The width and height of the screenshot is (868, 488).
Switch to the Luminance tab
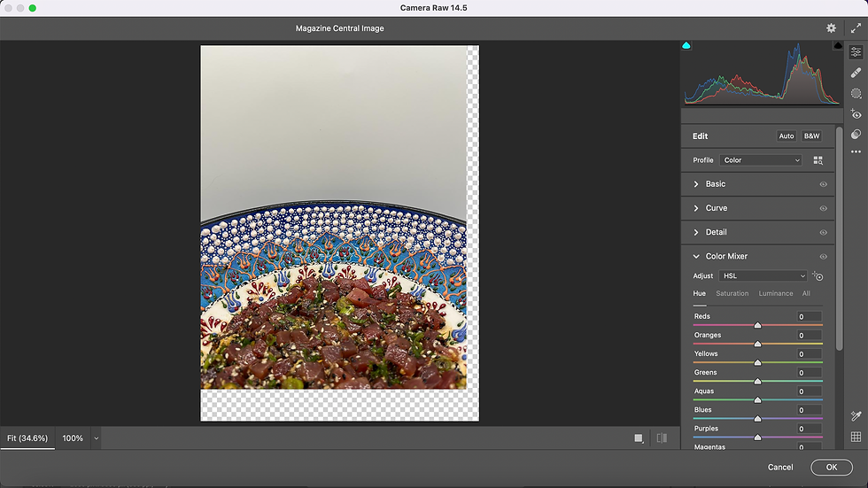pyautogui.click(x=776, y=293)
